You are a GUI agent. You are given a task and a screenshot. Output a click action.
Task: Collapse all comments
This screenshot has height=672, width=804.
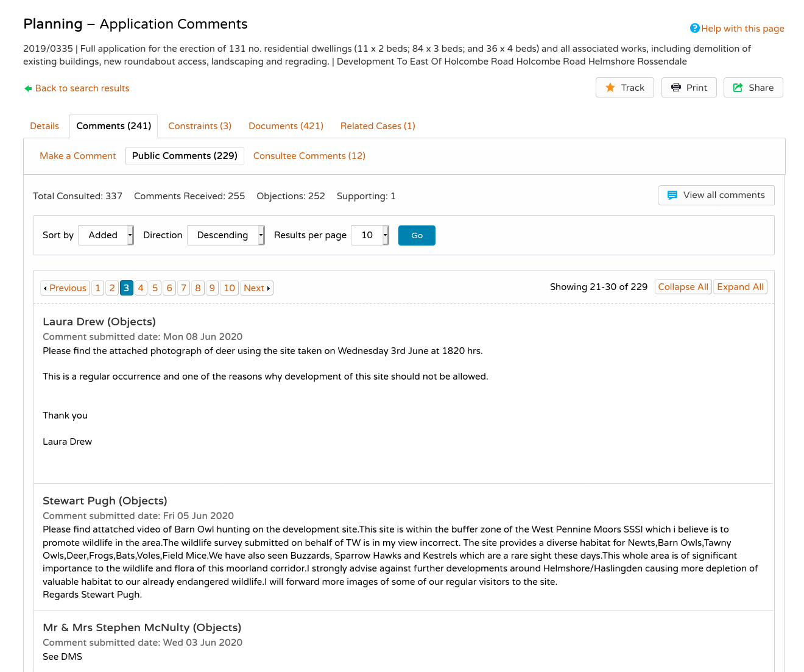683,287
